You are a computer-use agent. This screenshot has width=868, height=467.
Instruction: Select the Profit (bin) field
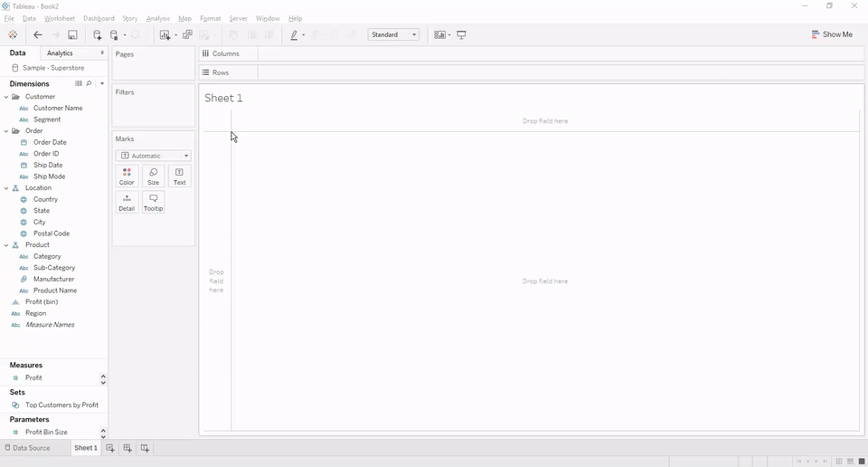click(42, 302)
